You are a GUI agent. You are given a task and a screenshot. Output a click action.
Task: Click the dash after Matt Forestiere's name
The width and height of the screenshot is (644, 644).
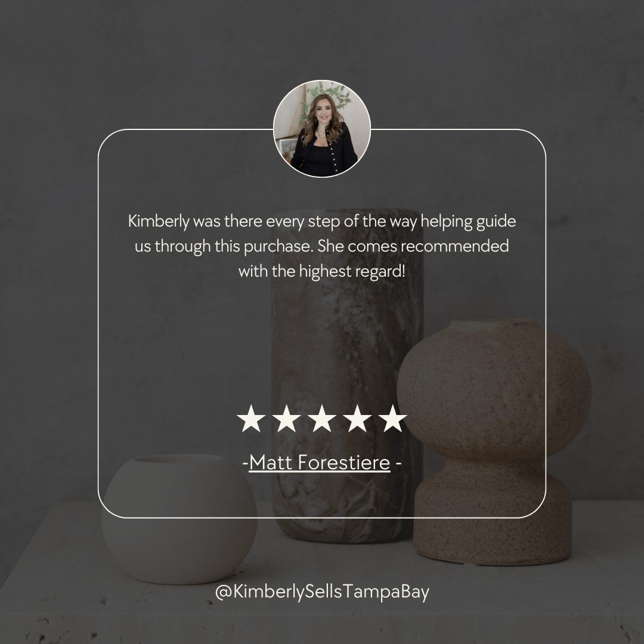pos(398,463)
